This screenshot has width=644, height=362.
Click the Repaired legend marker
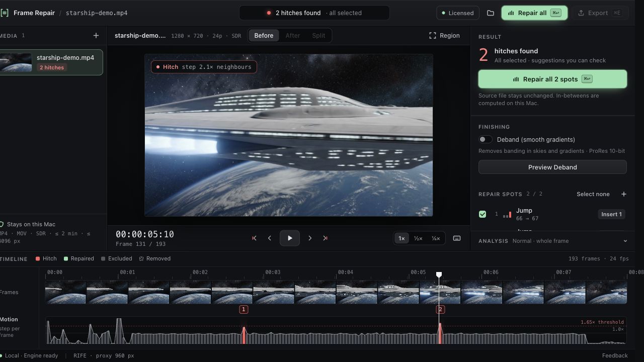coord(66,259)
